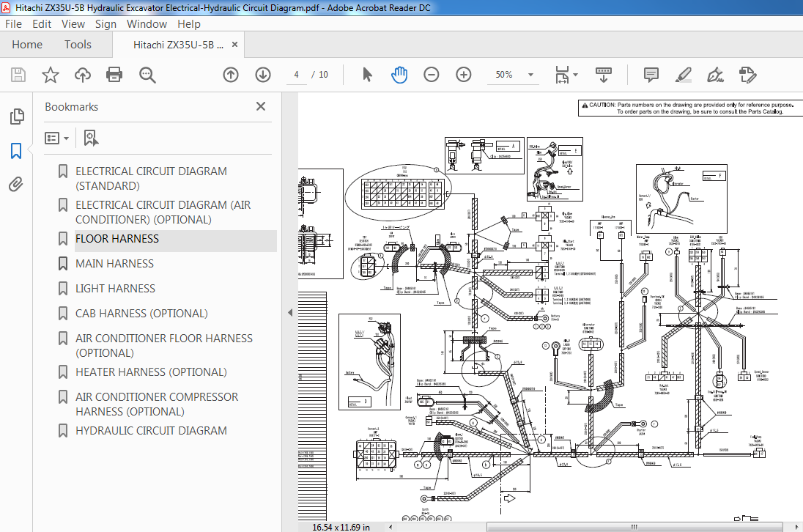The width and height of the screenshot is (803, 532).
Task: Open the zoom percentage dropdown
Action: (x=530, y=75)
